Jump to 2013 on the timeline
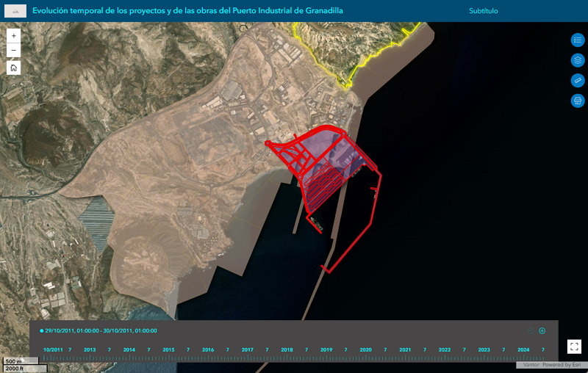Viewport: 588px width, 373px height. 90,350
